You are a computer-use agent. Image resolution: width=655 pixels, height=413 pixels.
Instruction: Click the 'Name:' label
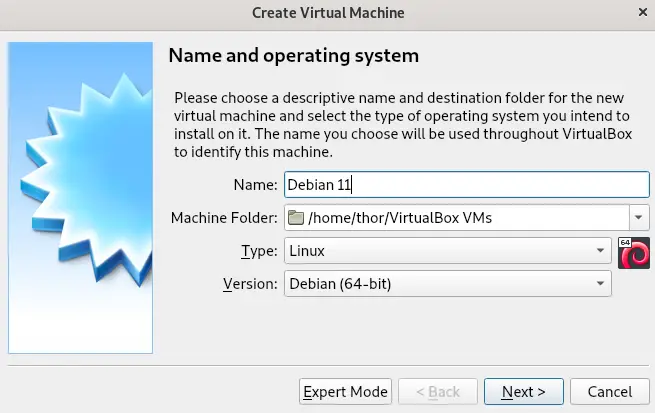pos(255,185)
